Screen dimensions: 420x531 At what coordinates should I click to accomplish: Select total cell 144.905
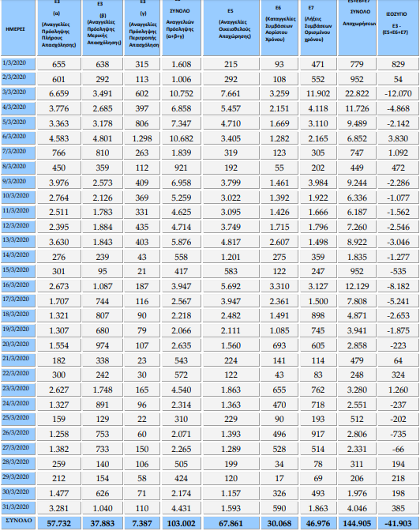357,523
